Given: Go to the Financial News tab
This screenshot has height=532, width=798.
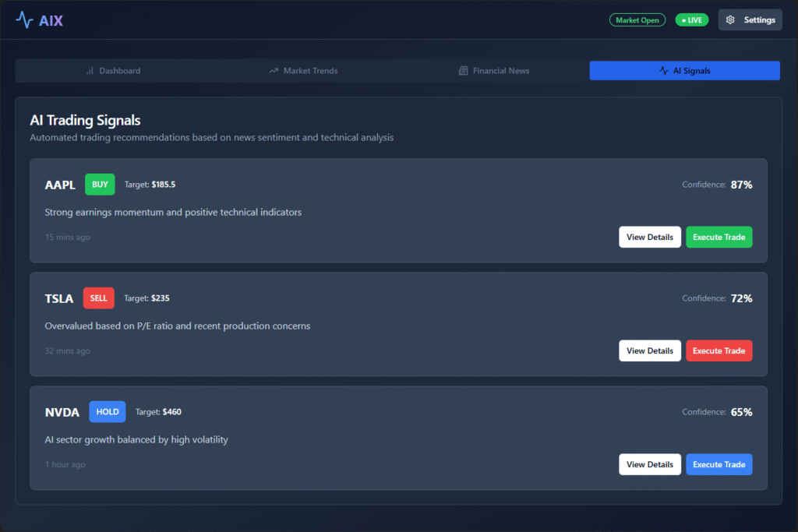Looking at the screenshot, I should (494, 71).
